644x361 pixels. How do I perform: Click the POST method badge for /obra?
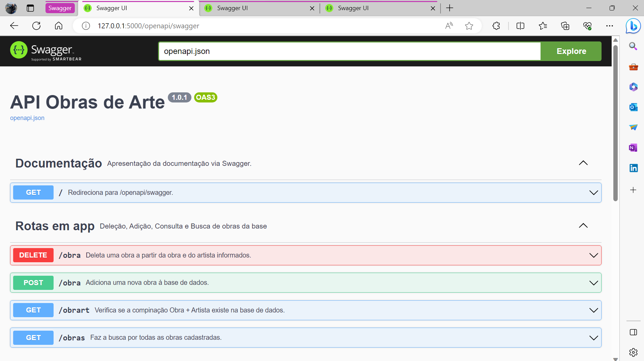pos(33,283)
